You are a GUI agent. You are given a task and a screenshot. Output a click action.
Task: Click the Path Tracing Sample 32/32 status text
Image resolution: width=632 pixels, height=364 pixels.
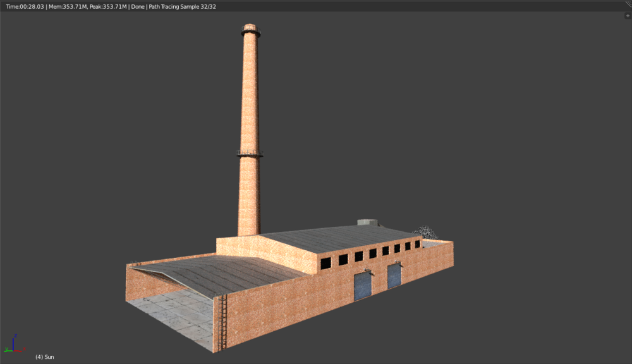(x=181, y=6)
